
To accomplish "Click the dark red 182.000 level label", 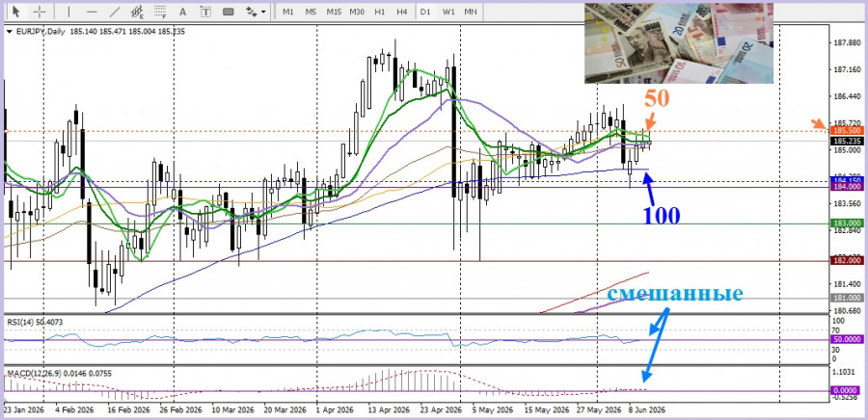I will tap(845, 260).
